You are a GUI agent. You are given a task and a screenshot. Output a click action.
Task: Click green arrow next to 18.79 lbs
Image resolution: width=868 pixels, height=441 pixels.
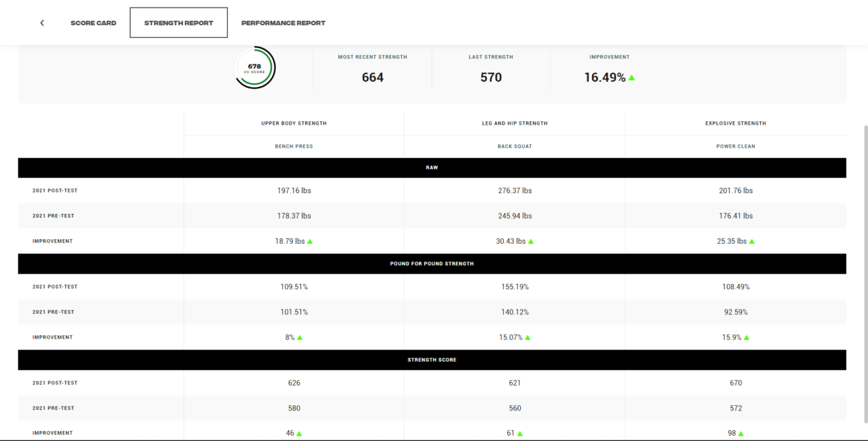pos(310,241)
